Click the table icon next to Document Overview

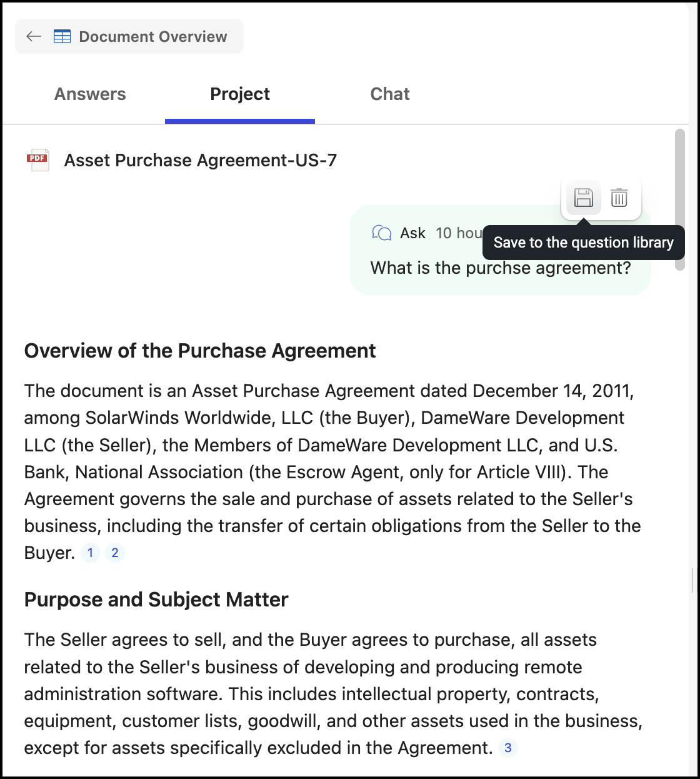click(x=62, y=37)
